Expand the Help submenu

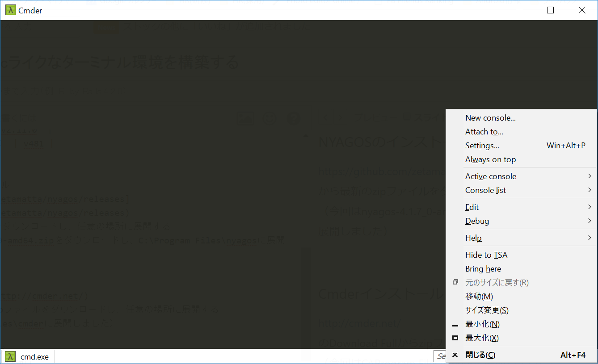[521, 238]
